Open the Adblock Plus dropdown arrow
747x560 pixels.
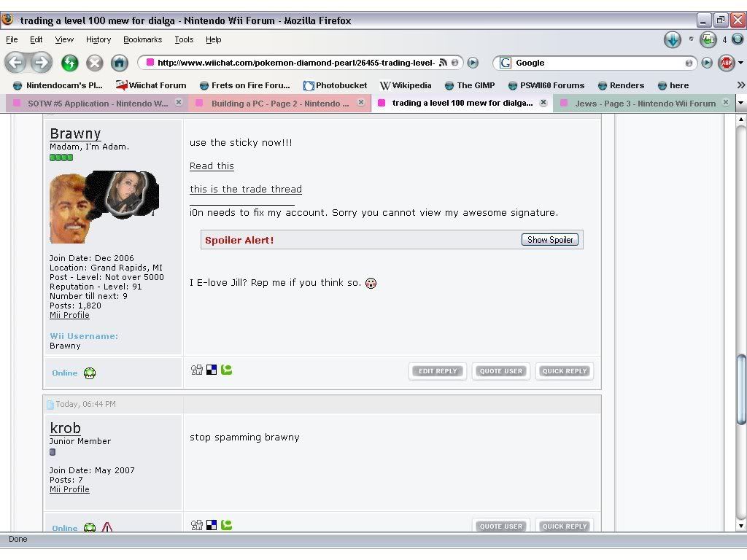point(741,63)
